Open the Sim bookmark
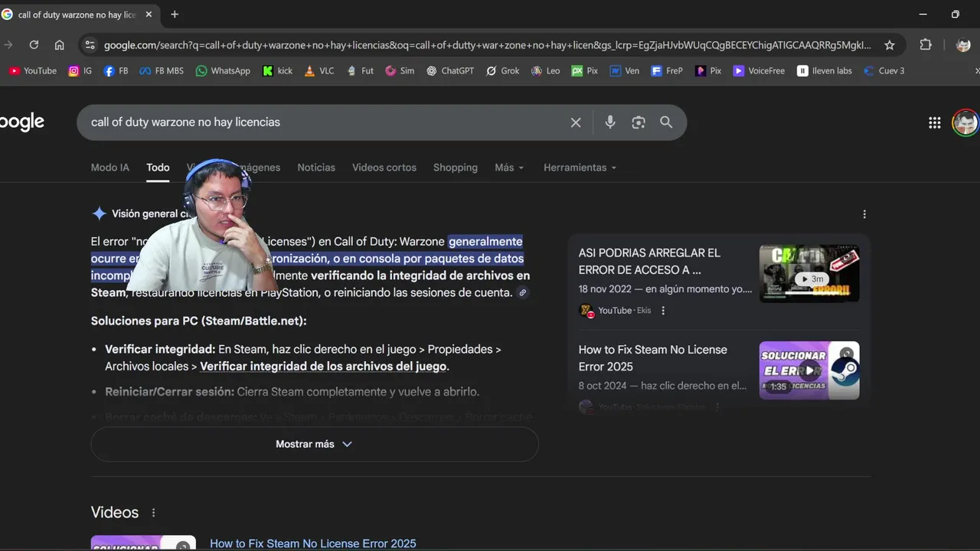This screenshot has height=551, width=980. [x=400, y=70]
